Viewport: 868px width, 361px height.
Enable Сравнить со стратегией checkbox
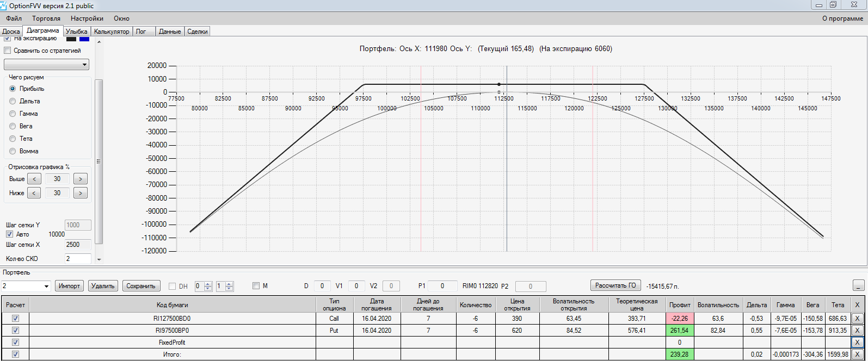coord(7,51)
